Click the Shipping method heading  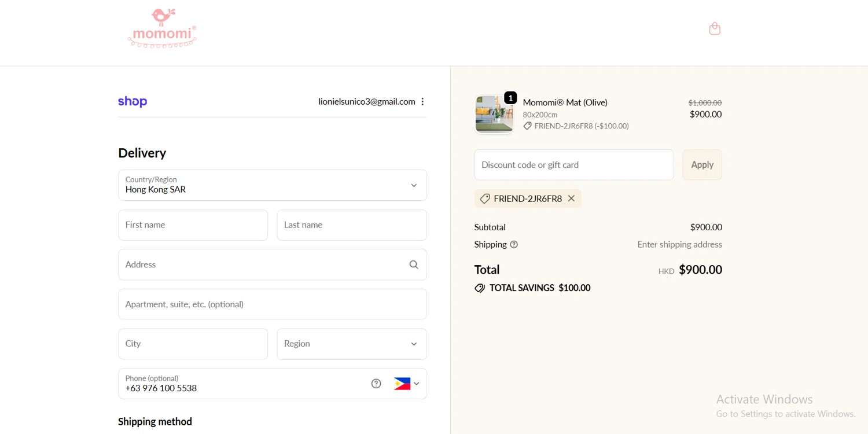[x=155, y=421]
